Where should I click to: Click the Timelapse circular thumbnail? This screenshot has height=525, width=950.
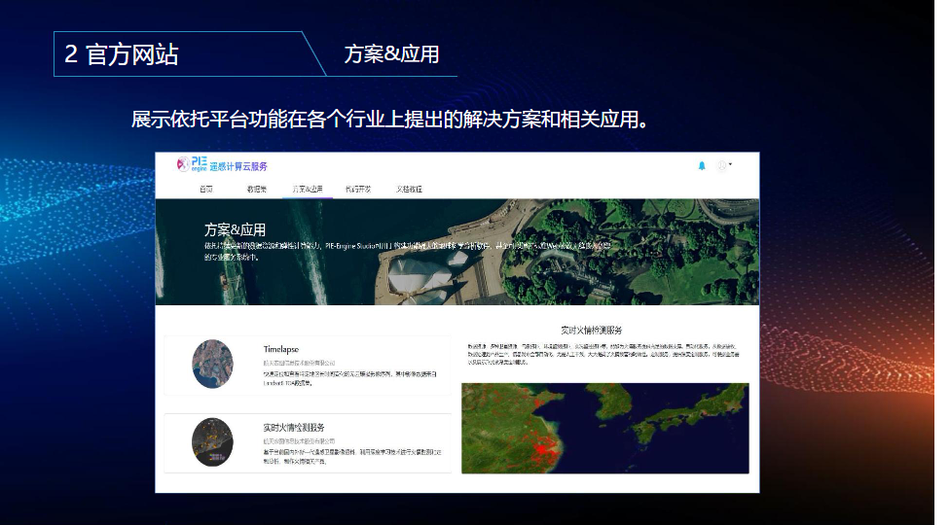(x=212, y=364)
